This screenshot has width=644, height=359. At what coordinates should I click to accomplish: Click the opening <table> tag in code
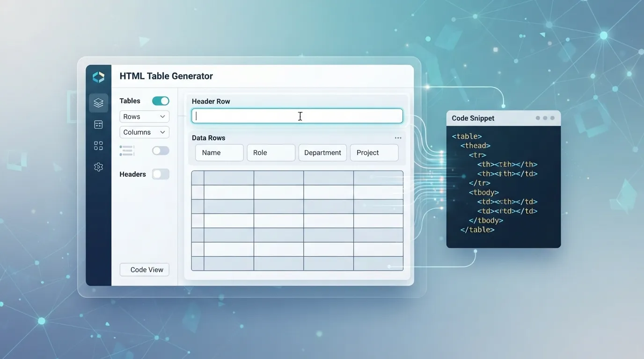[467, 136]
